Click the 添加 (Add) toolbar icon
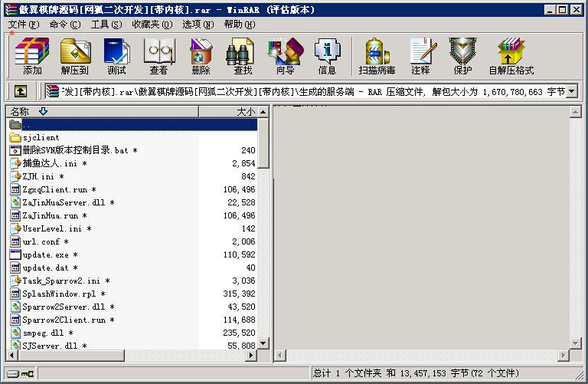The height and width of the screenshot is (384, 588). [32, 57]
